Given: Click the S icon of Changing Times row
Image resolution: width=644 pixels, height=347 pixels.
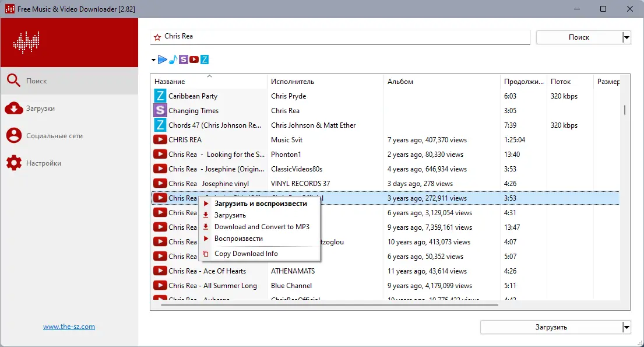Looking at the screenshot, I should [x=160, y=110].
